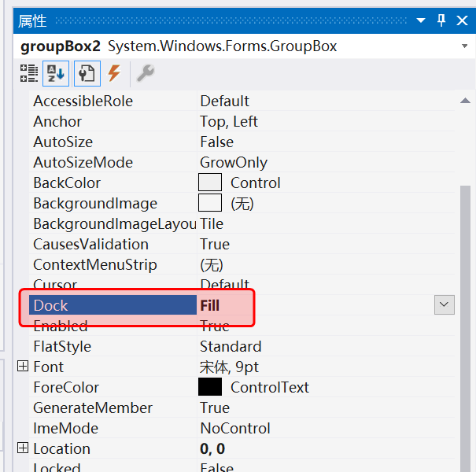Open window position menu arrow in title bar
Screen dimensions: 476x472
point(421,21)
